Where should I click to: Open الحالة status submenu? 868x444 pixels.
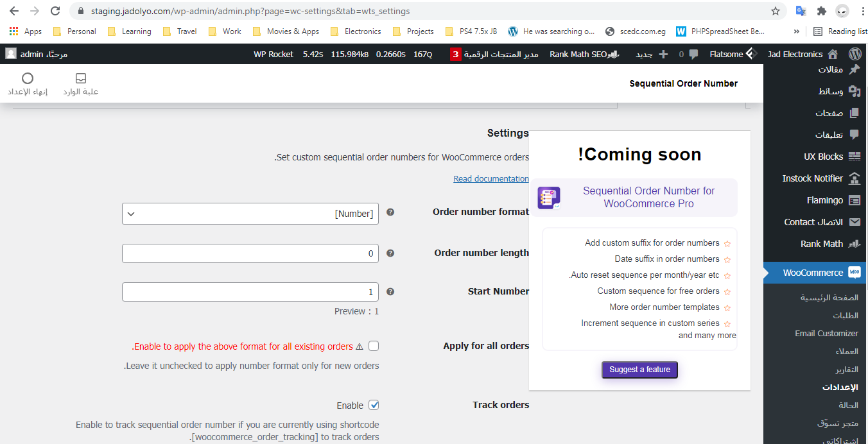(x=848, y=406)
